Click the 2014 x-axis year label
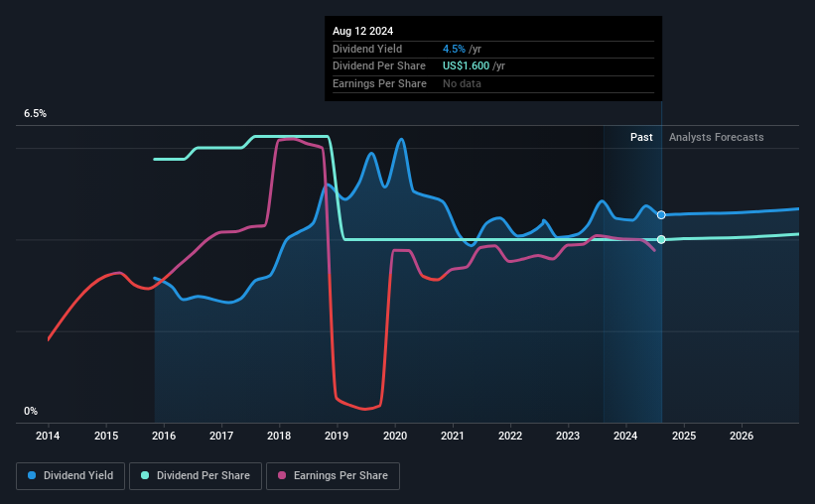The image size is (815, 504). click(48, 436)
